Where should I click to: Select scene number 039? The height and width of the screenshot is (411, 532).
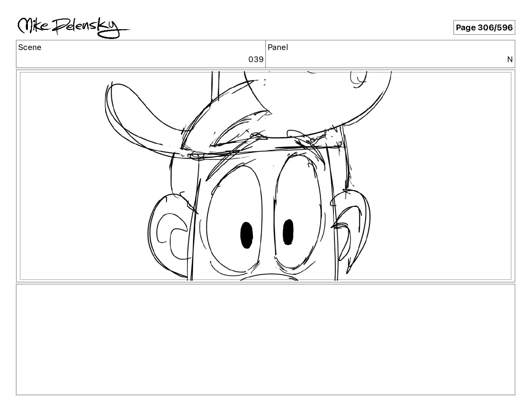pos(256,59)
